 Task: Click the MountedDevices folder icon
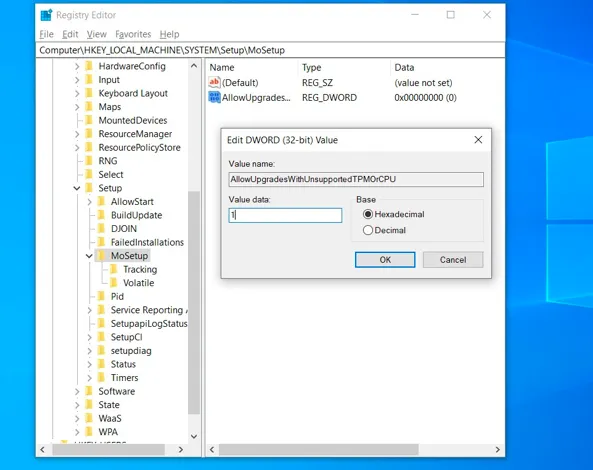89,120
